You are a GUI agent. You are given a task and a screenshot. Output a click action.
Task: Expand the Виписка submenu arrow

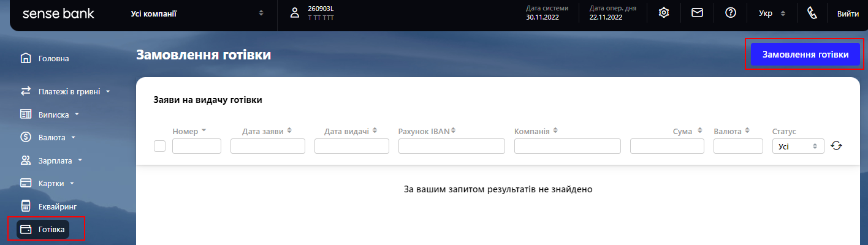[77, 115]
